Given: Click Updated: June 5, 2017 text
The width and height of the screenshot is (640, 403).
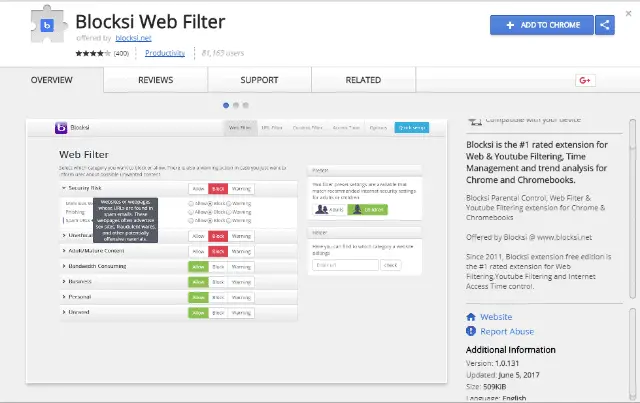Looking at the screenshot, I should click(x=502, y=375).
